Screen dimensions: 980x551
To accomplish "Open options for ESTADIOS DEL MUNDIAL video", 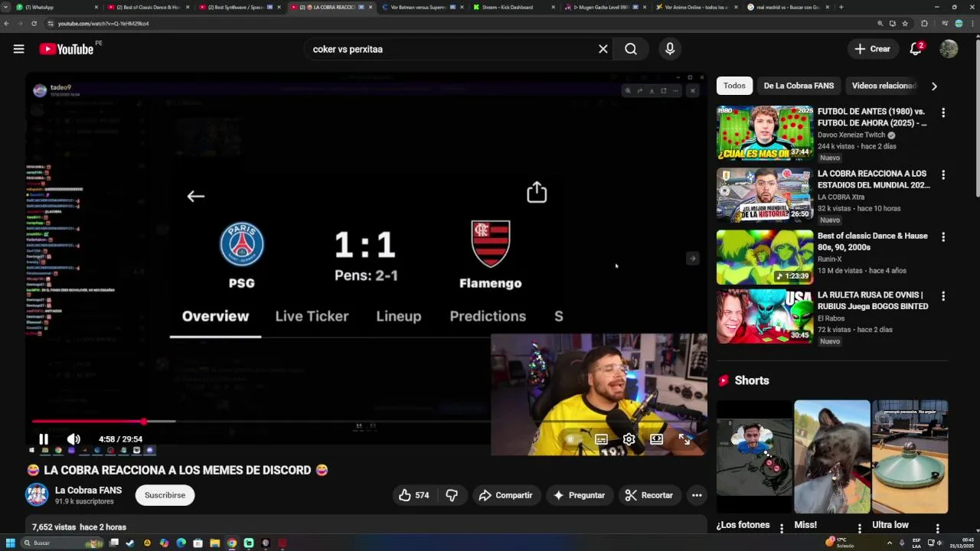I will pyautogui.click(x=943, y=174).
